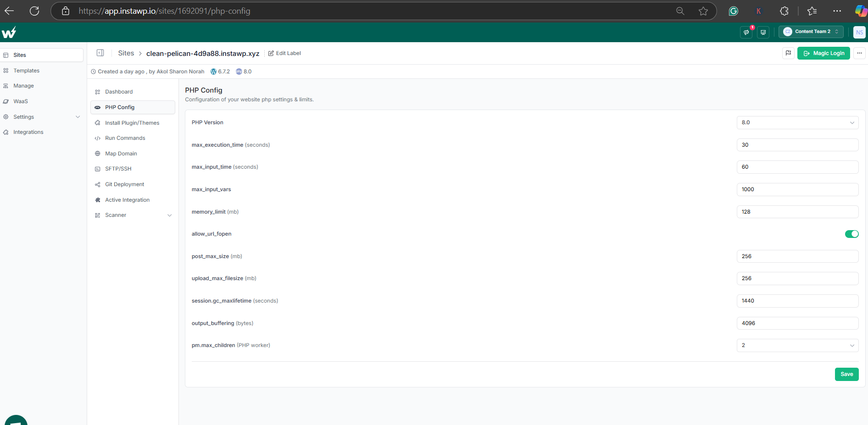Open the Content Team 2 team switcher
Viewport: 868px width, 425px height.
click(x=811, y=32)
